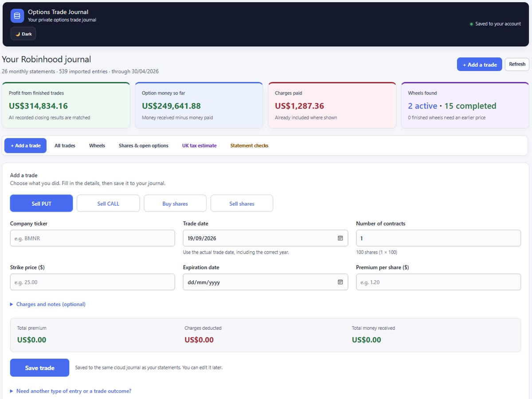Screen dimensions: 532x399
Task: Select the Sell shares trade type
Action: [242, 203]
